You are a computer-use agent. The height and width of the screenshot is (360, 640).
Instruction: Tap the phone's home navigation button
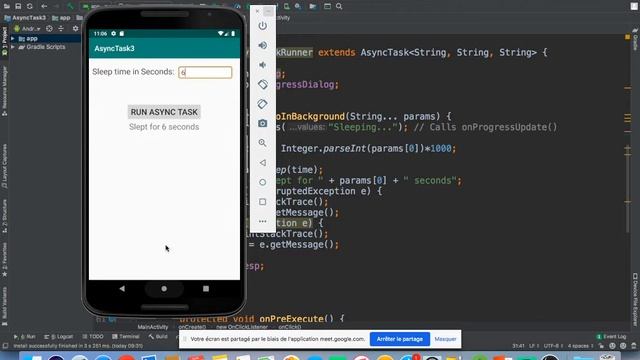tap(164, 289)
